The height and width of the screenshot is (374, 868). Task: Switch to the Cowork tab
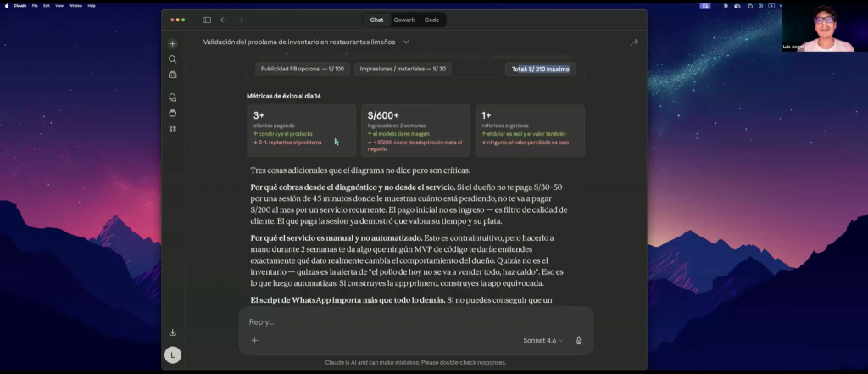coord(404,20)
